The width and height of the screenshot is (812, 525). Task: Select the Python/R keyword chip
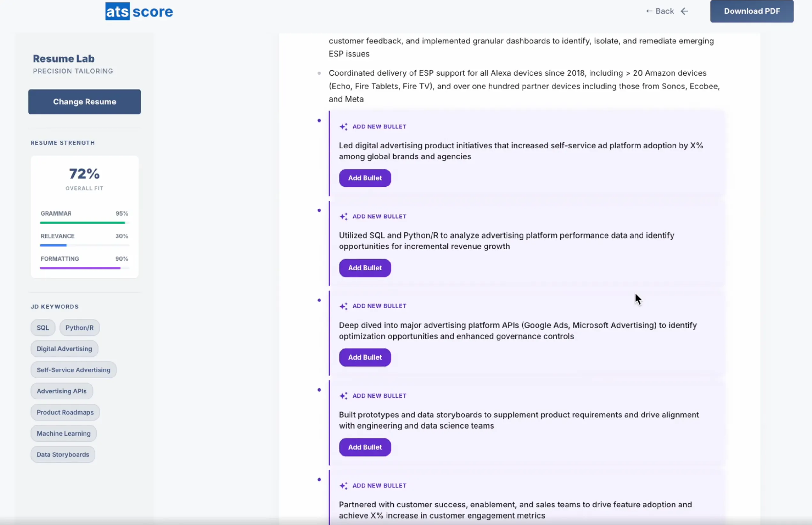79,328
